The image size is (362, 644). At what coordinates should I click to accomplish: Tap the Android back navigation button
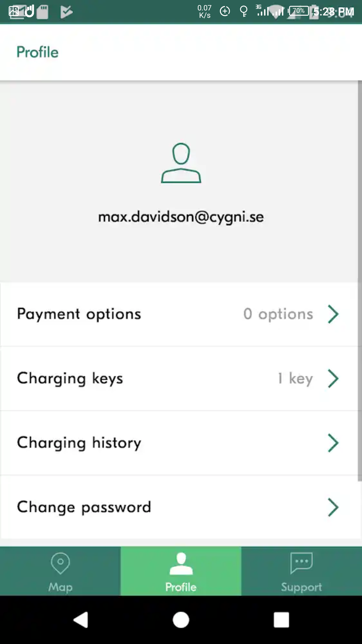click(x=81, y=620)
